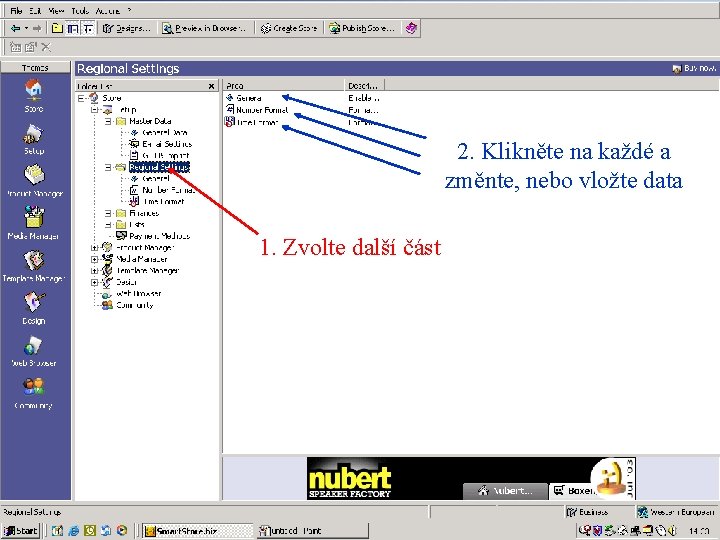Collapse the Master Data folder
The image size is (720, 540).
108,121
